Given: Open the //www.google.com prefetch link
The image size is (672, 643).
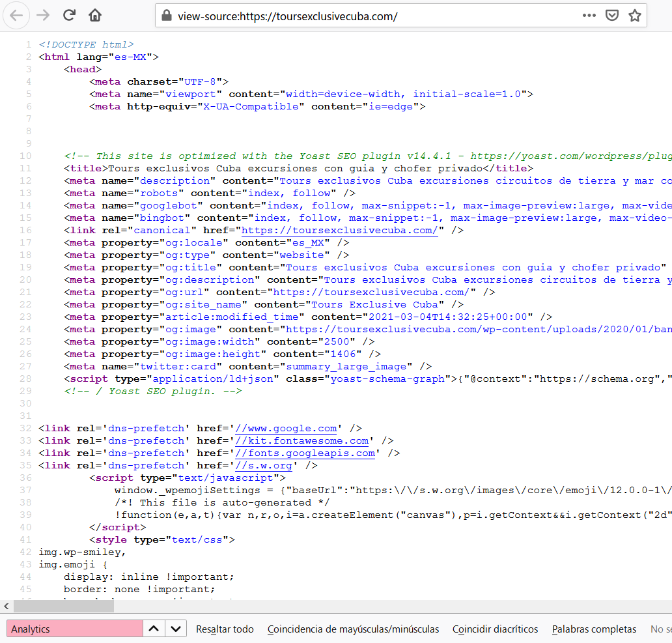Looking at the screenshot, I should (x=286, y=428).
